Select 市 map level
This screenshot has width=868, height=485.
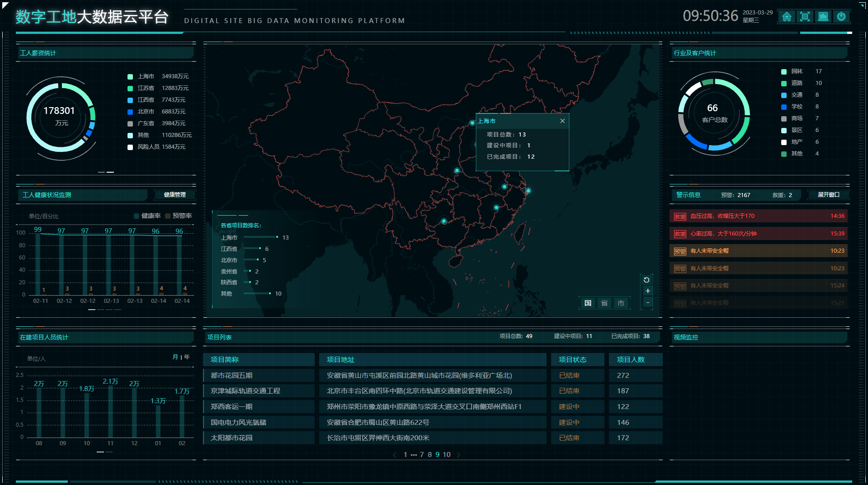point(621,303)
